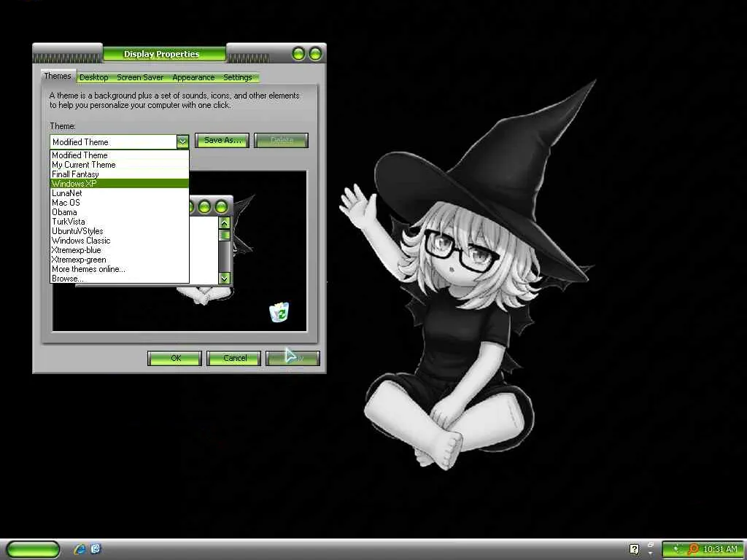Launch Internet Explorer from quick launch
The image size is (747, 560).
click(x=80, y=549)
